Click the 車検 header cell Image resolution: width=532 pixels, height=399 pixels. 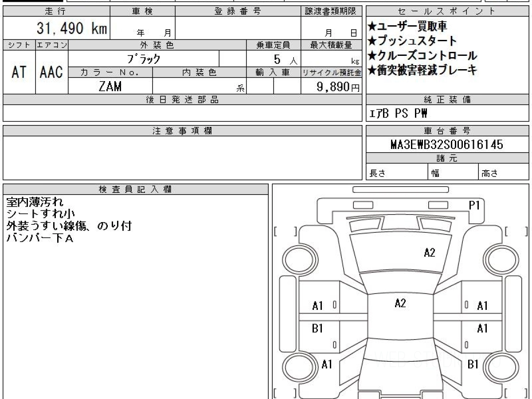pyautogui.click(x=142, y=11)
